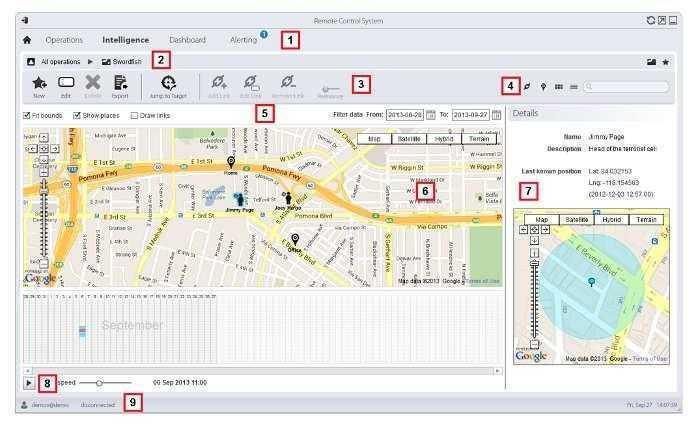Click the From date input field
The width and height of the screenshot is (700, 424).
404,115
